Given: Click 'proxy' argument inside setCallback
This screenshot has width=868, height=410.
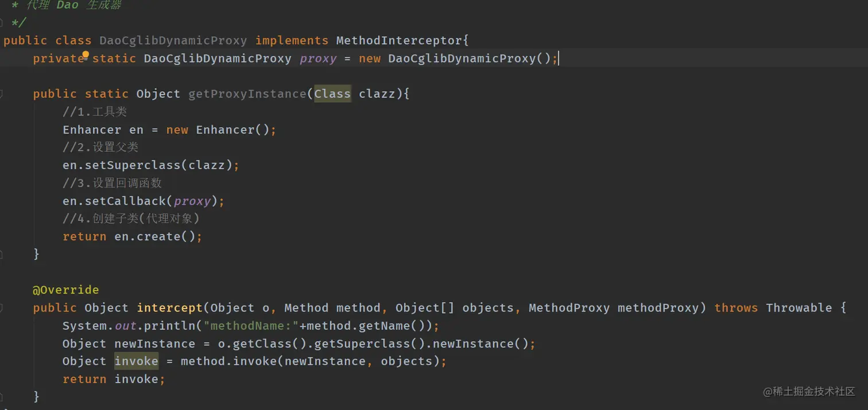Looking at the screenshot, I should (192, 201).
